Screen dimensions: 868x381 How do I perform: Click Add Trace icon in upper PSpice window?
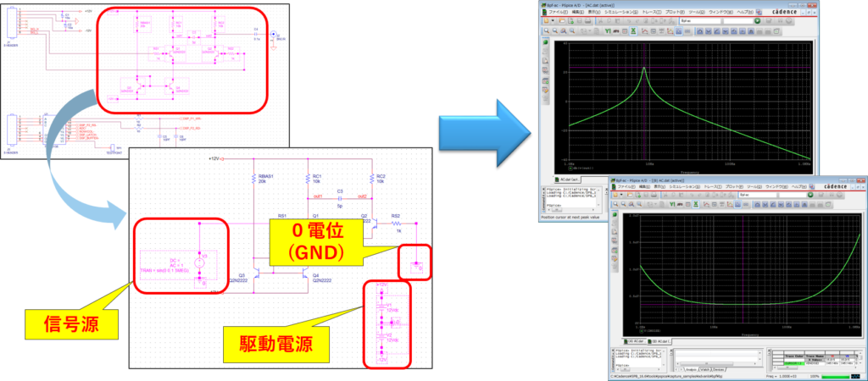click(x=645, y=31)
